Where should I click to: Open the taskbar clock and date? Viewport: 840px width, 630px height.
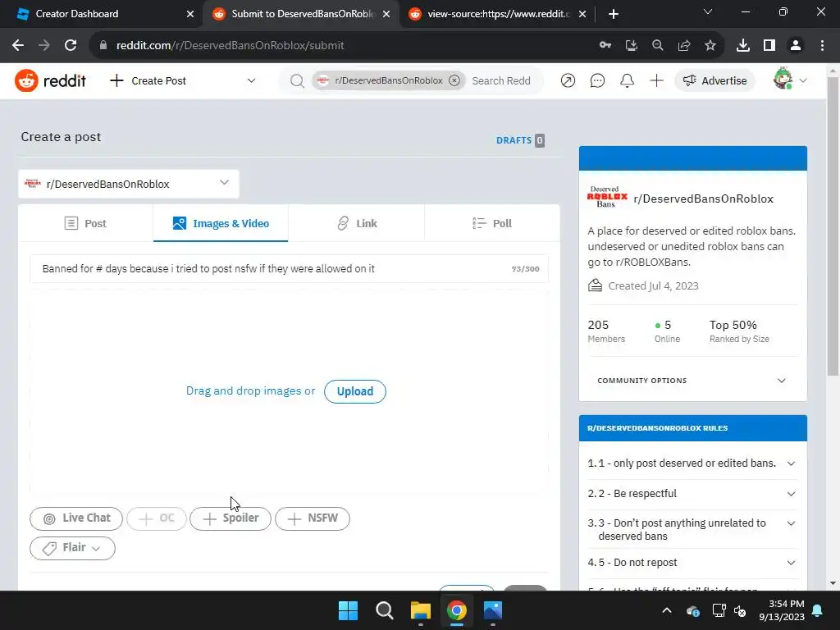pyautogui.click(x=782, y=610)
